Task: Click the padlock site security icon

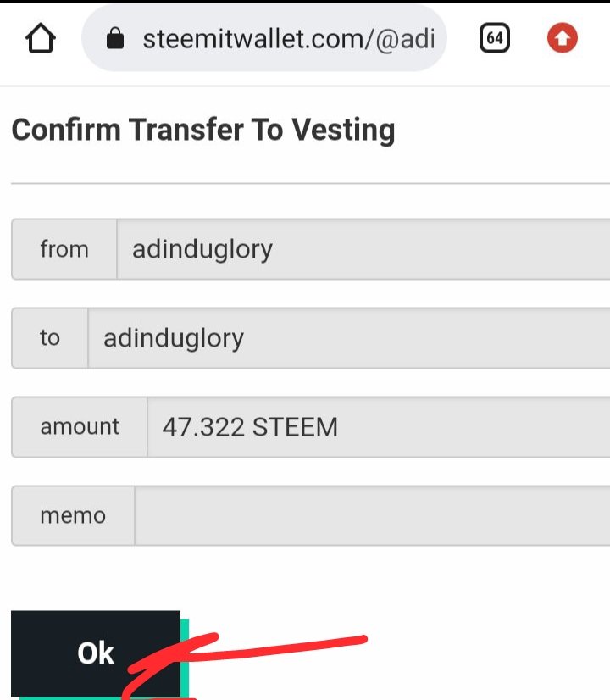Action: (116, 38)
